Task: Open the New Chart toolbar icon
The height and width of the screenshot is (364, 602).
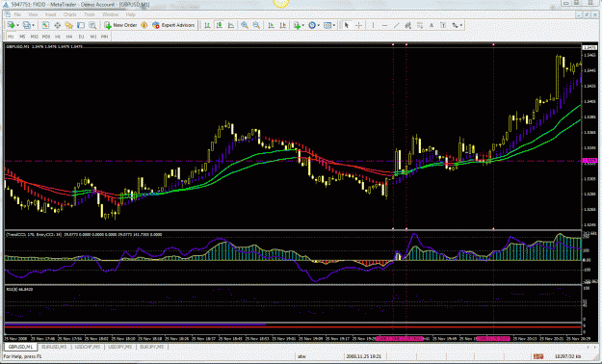Action: (x=11, y=25)
